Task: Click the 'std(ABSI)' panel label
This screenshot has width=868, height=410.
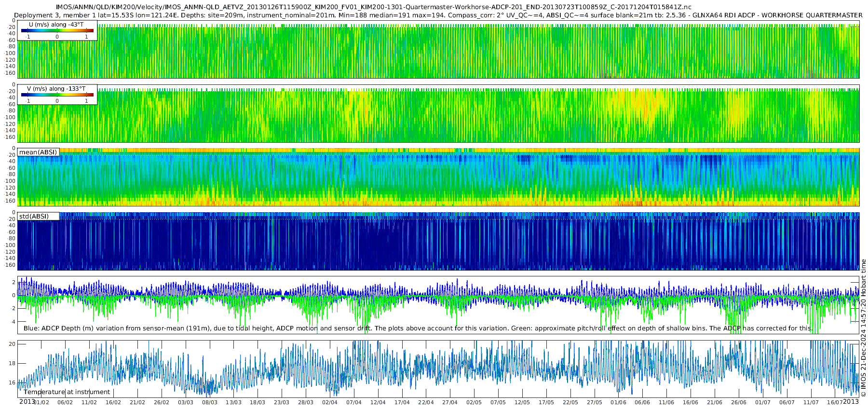Action: pyautogui.click(x=34, y=217)
